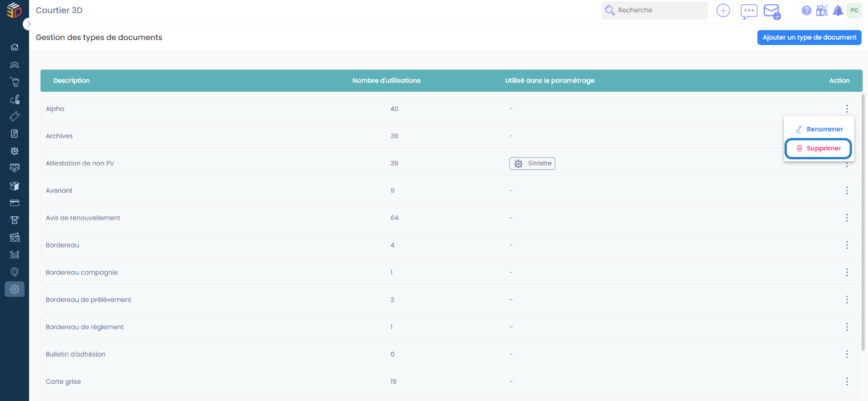Open the highlighted settings gear in sidebar
The image size is (868, 401).
pyautogui.click(x=15, y=289)
